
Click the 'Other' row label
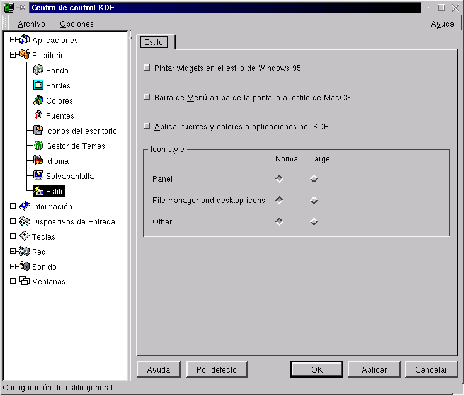click(162, 221)
